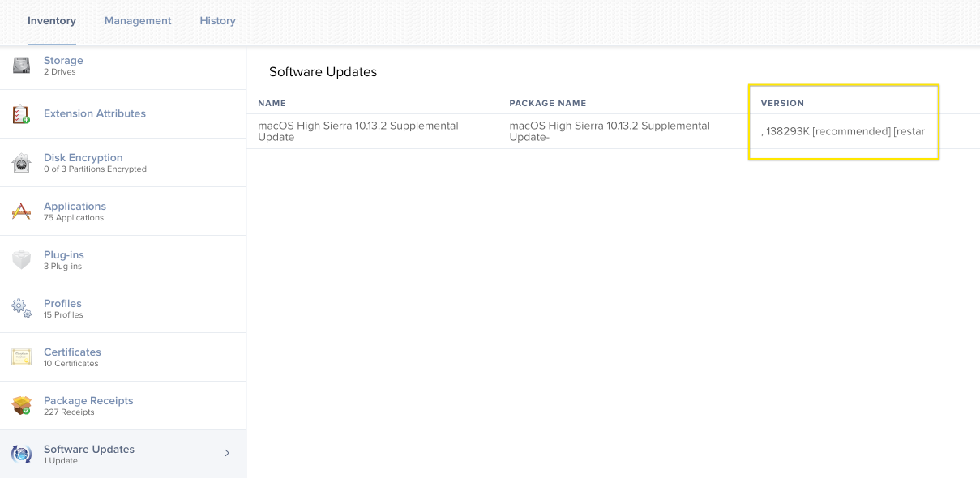Click the 'Software Updates' panel heading
Image resolution: width=980 pixels, height=478 pixels.
tap(323, 72)
